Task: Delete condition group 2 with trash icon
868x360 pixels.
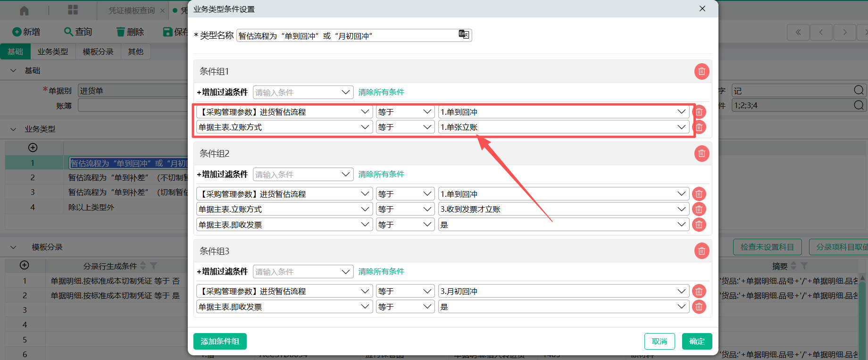Action: coord(701,153)
